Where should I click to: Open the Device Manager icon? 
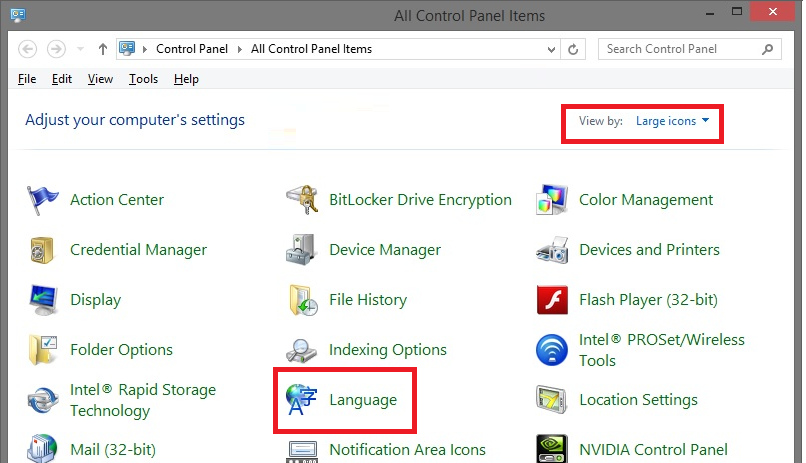coord(301,250)
